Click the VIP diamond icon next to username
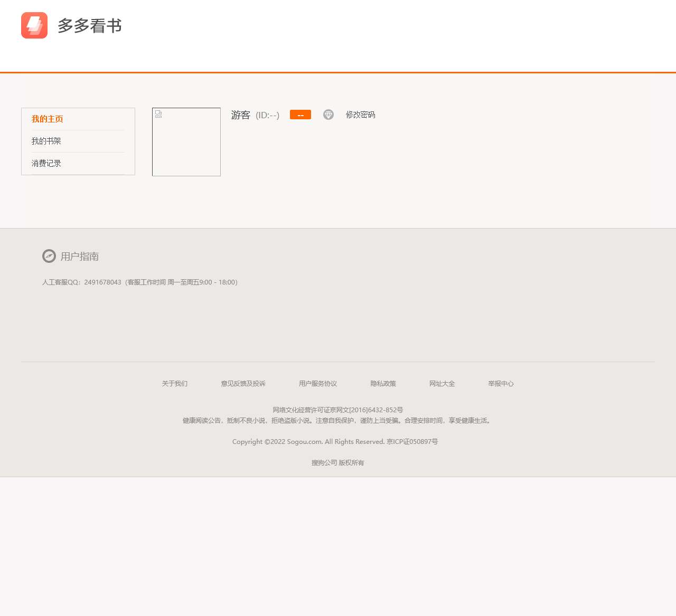The height and width of the screenshot is (616, 676). coord(328,115)
